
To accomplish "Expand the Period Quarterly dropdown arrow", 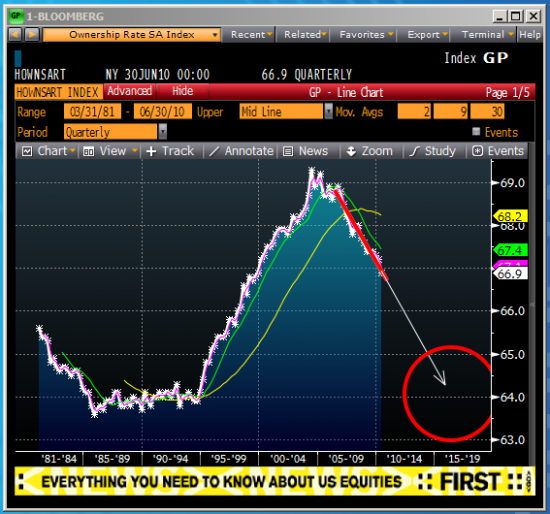I will tap(163, 132).
